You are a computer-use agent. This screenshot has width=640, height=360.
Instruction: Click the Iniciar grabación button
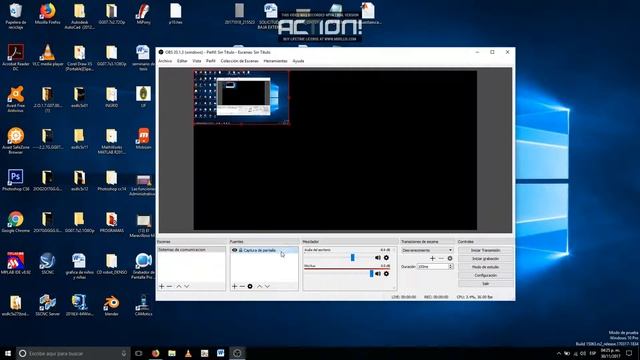(485, 258)
